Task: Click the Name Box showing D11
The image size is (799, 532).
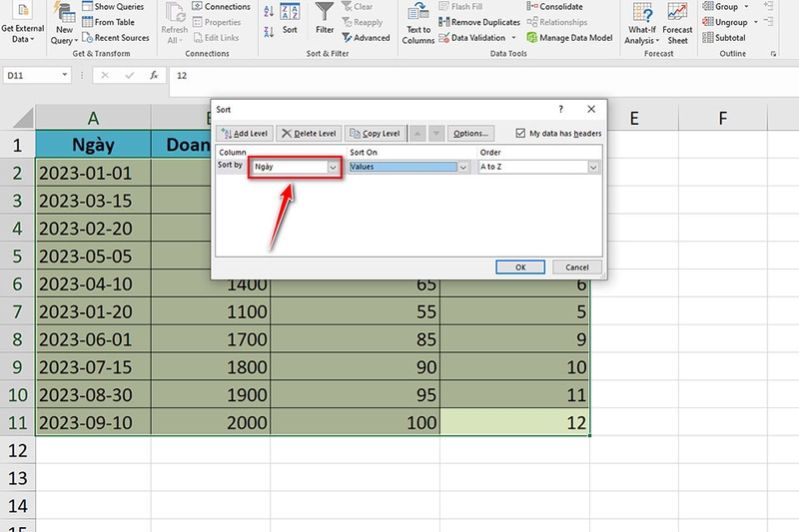Action: pyautogui.click(x=32, y=75)
